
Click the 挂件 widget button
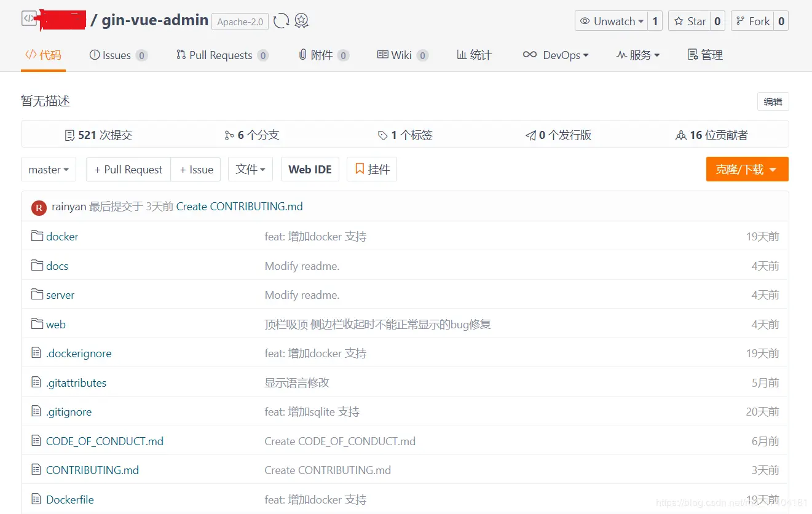(372, 169)
